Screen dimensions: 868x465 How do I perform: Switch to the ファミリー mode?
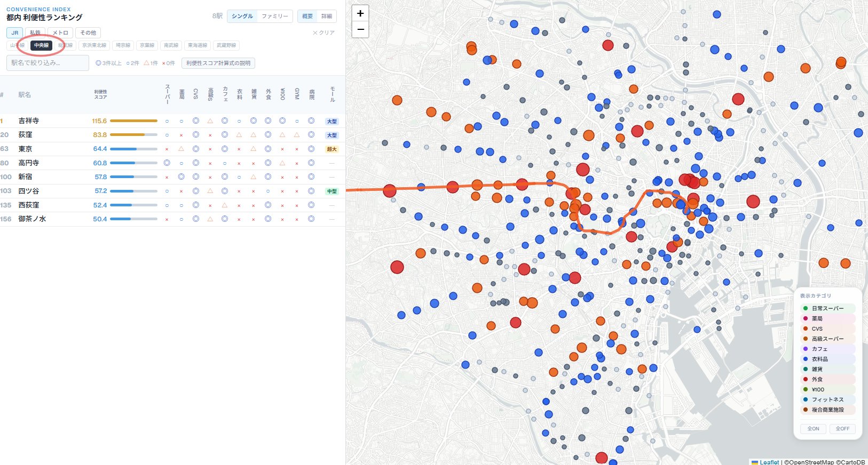pos(274,17)
